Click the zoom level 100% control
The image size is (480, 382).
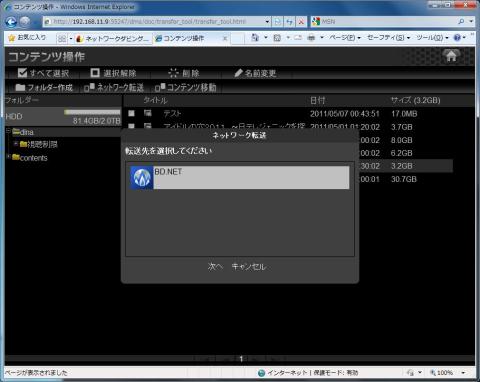(441, 372)
